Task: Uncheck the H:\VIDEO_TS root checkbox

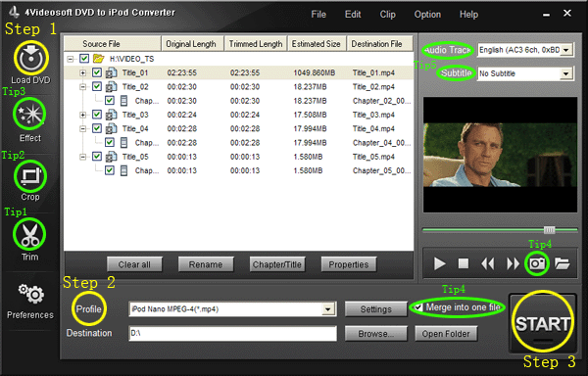Action: click(84, 59)
